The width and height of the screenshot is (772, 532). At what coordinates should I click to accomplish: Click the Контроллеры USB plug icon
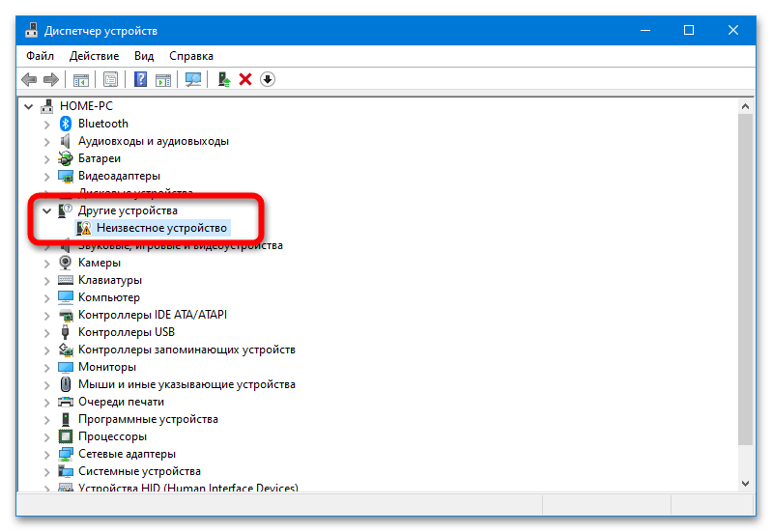(x=65, y=332)
